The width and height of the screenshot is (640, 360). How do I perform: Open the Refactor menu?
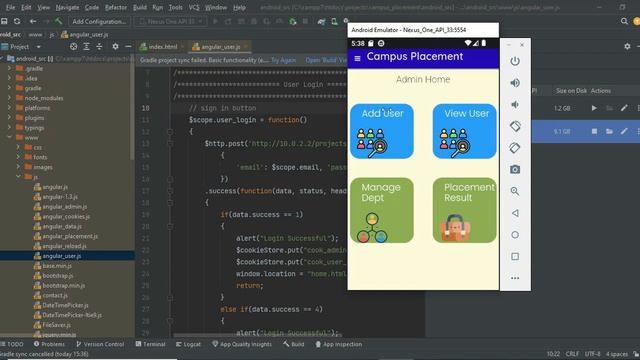tap(116, 7)
